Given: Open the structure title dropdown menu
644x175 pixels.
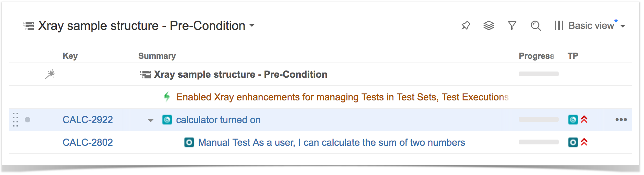Looking at the screenshot, I should coord(252,25).
